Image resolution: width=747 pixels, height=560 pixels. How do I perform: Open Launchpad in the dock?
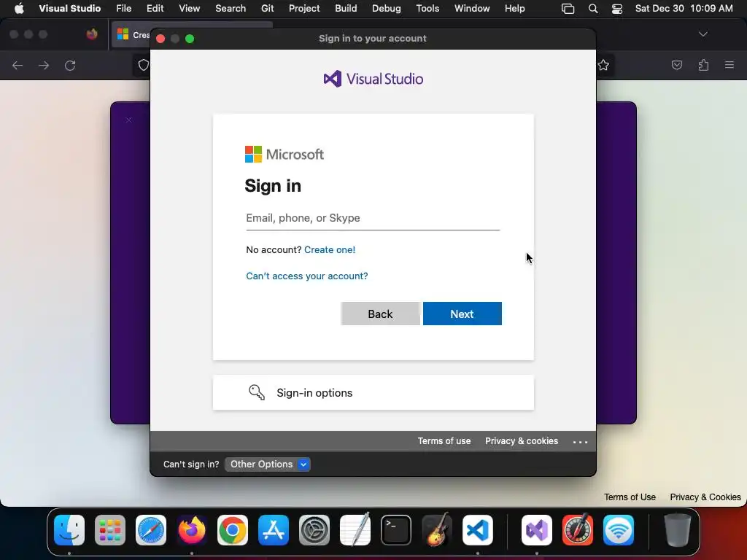coord(110,530)
